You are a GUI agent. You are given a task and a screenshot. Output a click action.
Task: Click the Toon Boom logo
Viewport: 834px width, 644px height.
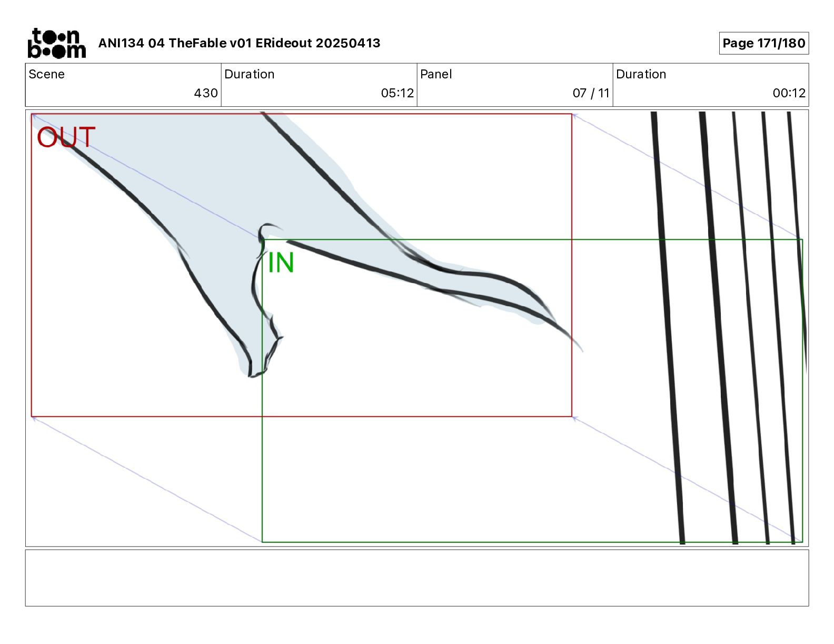coord(56,43)
